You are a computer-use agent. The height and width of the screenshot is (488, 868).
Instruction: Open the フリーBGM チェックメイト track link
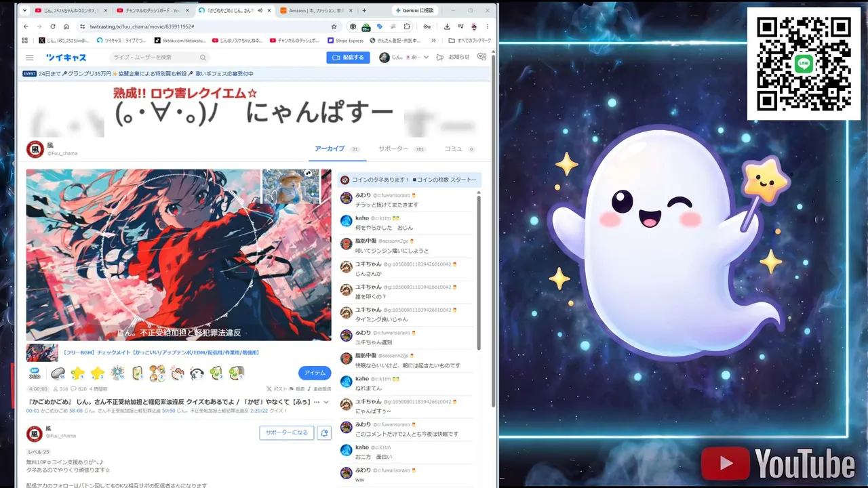coord(161,352)
